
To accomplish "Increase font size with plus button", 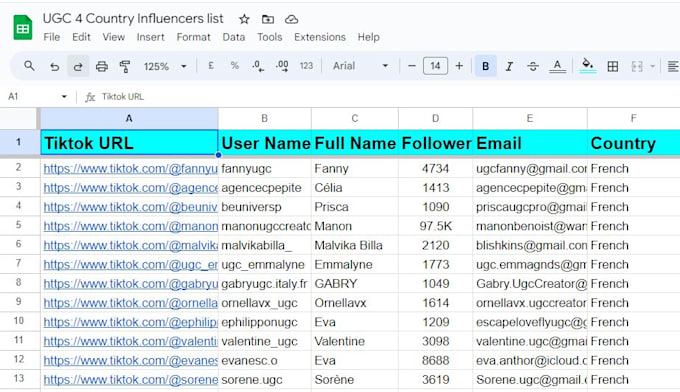I will click(x=459, y=66).
